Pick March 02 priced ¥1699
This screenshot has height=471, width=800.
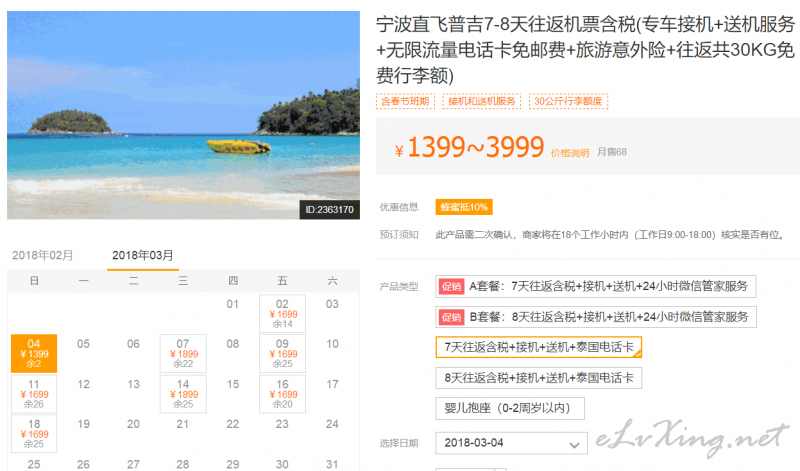click(x=282, y=313)
